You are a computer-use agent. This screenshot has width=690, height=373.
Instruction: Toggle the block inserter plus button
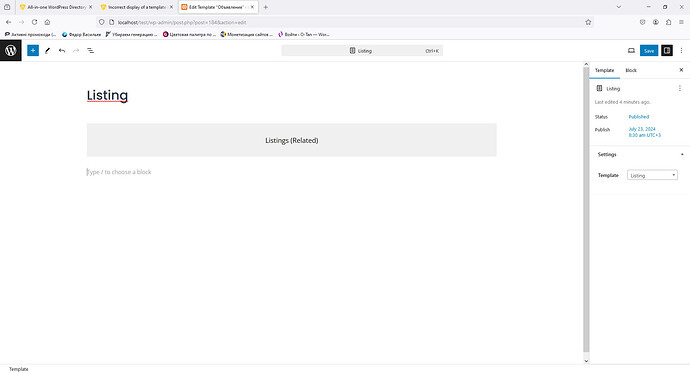[33, 51]
